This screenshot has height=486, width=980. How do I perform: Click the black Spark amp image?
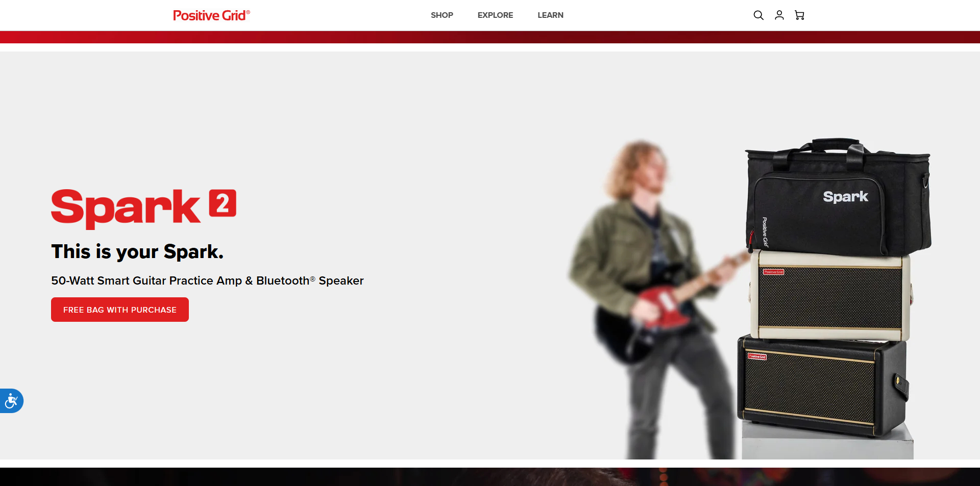click(x=822, y=385)
